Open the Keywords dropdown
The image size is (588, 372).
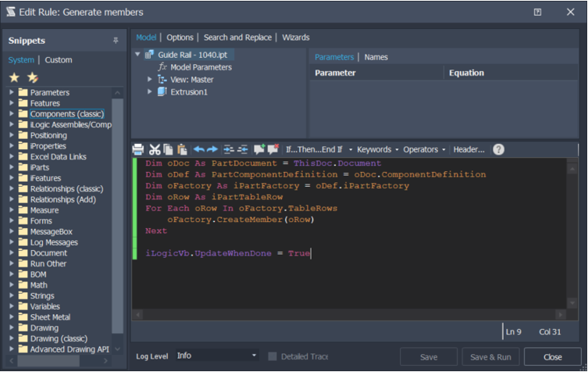tap(378, 149)
